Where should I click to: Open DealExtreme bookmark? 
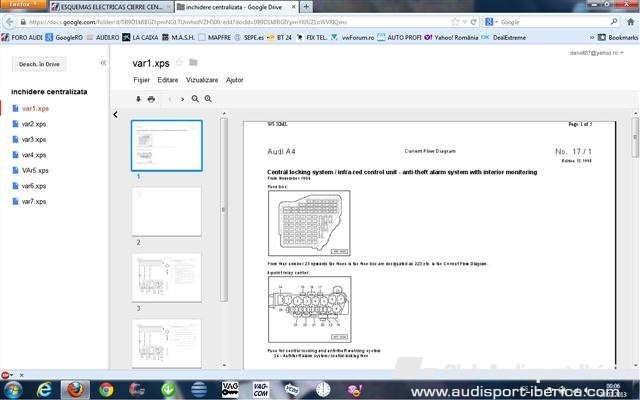504,38
